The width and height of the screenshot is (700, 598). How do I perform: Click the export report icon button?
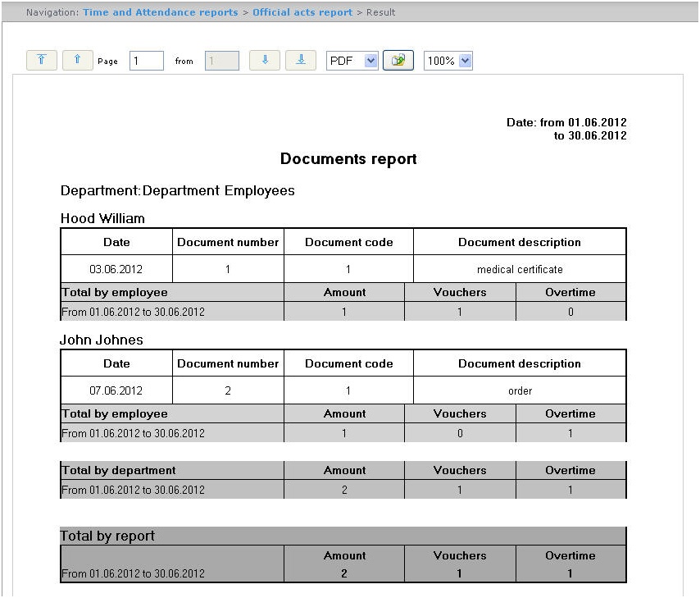pos(398,61)
